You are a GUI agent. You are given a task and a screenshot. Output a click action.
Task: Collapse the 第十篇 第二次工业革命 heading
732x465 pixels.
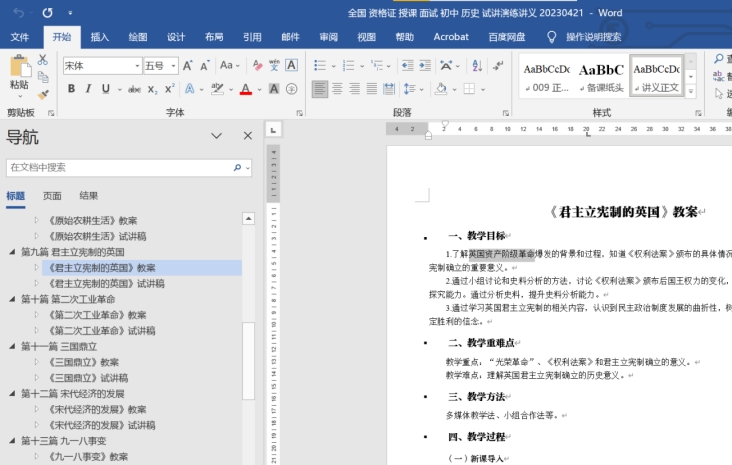click(x=12, y=299)
